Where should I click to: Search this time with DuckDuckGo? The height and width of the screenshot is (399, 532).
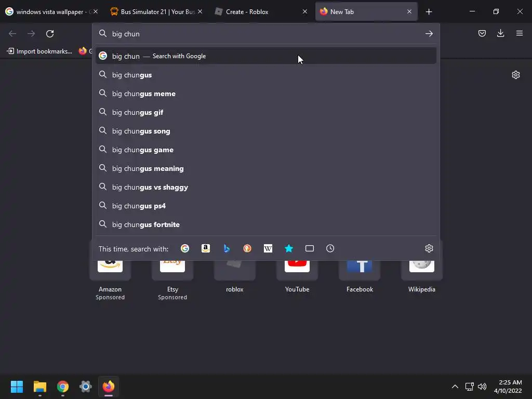coord(247,248)
